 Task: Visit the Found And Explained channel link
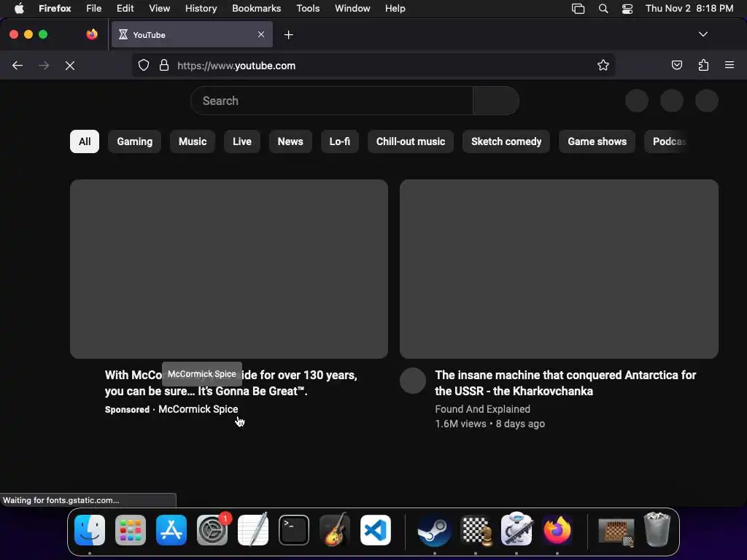(483, 409)
